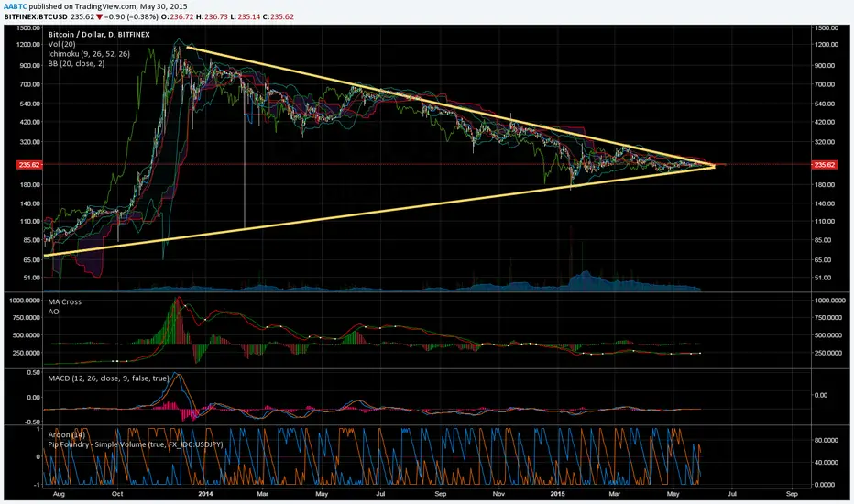Click the 320.00 value on right price scale
Screen dimensions: 854x504
(x=825, y=142)
